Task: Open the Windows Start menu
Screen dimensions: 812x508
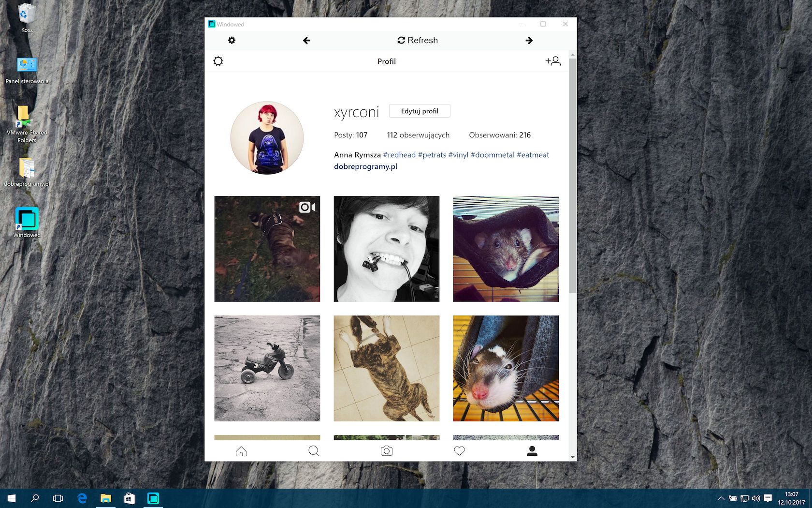Action: pyautogui.click(x=12, y=498)
